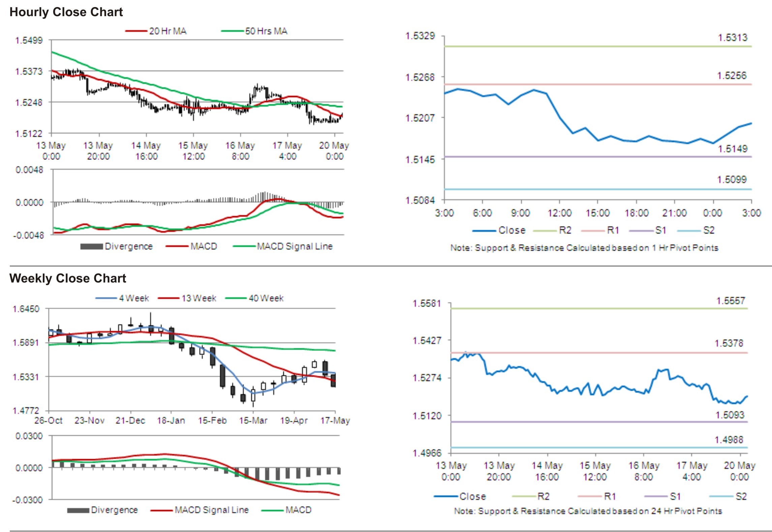Click the 21:00 time axis label

674,213
